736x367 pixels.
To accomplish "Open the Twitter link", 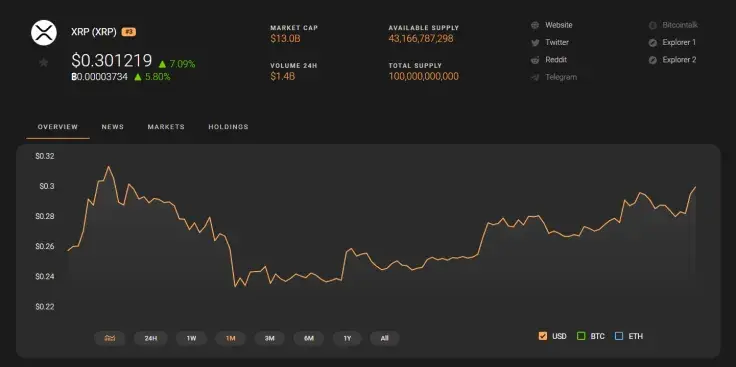I will tap(557, 42).
